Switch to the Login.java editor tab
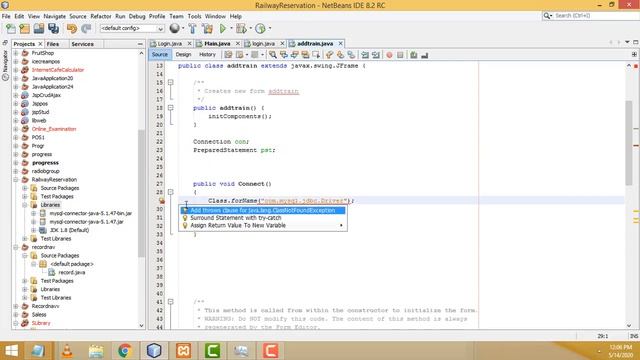This screenshot has height=360, width=640. pos(170,44)
